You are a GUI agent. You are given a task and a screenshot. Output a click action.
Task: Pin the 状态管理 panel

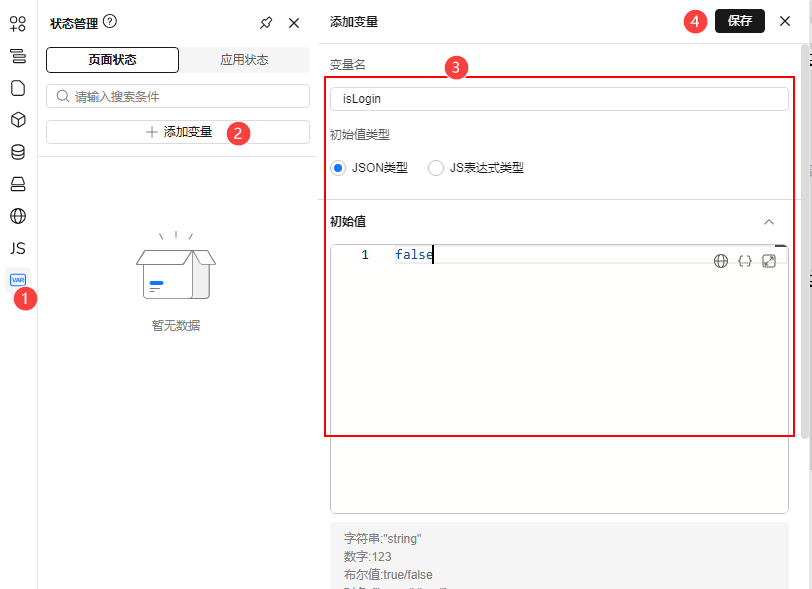265,23
